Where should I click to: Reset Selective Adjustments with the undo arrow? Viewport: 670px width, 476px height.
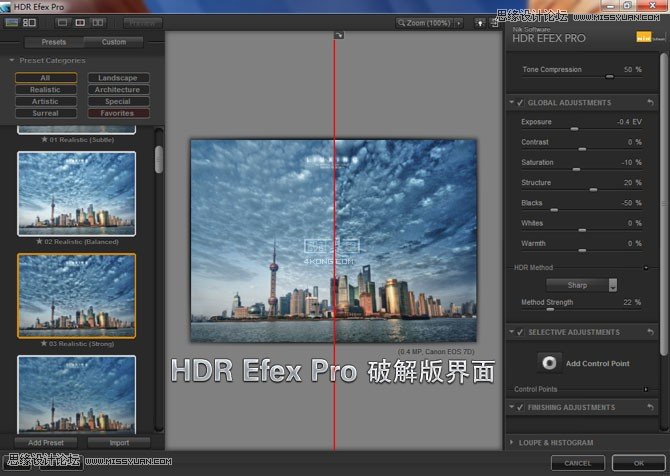pyautogui.click(x=651, y=332)
